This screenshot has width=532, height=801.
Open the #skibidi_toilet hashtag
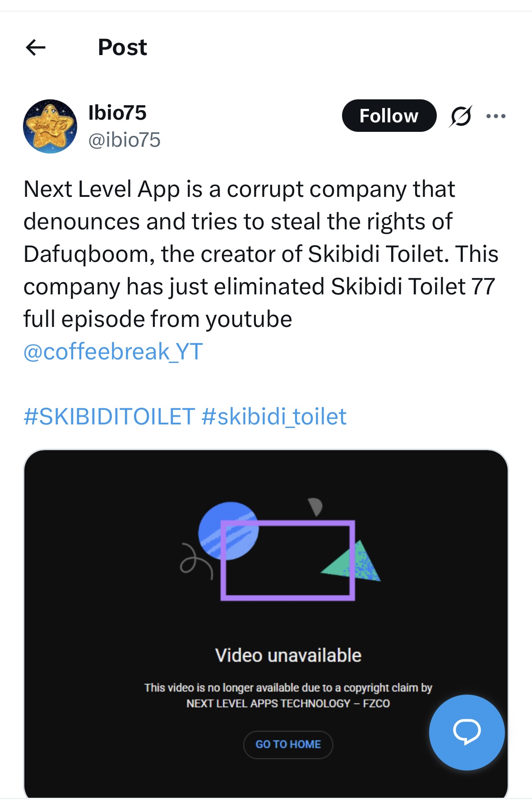[x=274, y=416]
